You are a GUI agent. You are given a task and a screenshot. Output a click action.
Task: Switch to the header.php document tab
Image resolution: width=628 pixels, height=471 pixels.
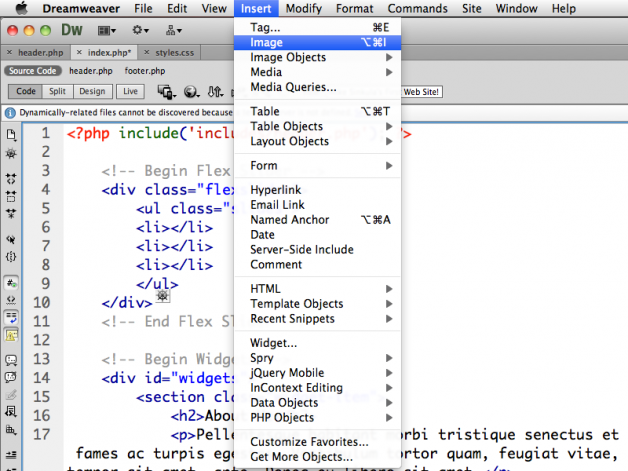click(40, 52)
